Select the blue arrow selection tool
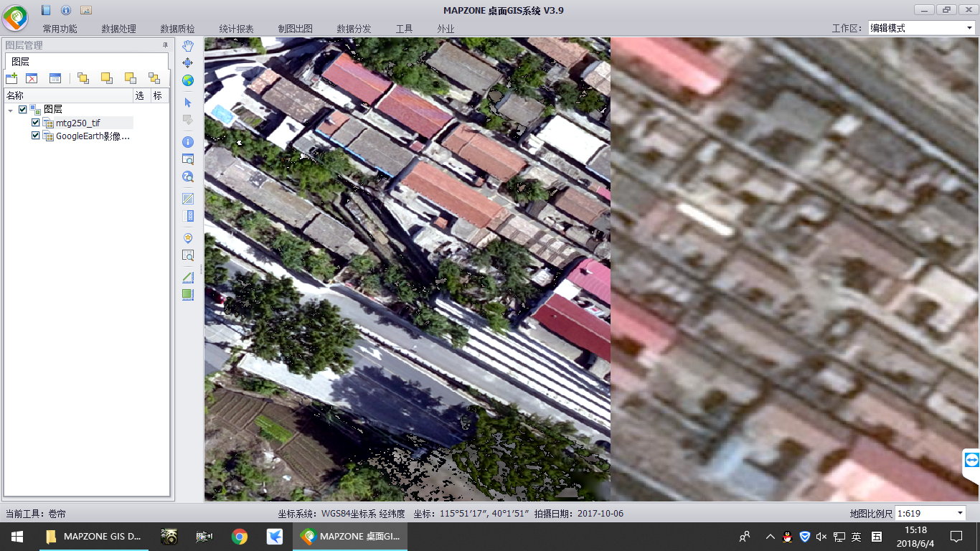Image resolution: width=980 pixels, height=551 pixels. coord(188,103)
